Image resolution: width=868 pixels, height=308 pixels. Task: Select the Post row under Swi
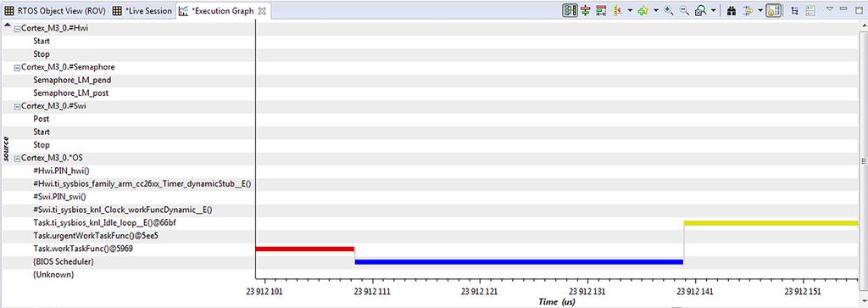41,119
